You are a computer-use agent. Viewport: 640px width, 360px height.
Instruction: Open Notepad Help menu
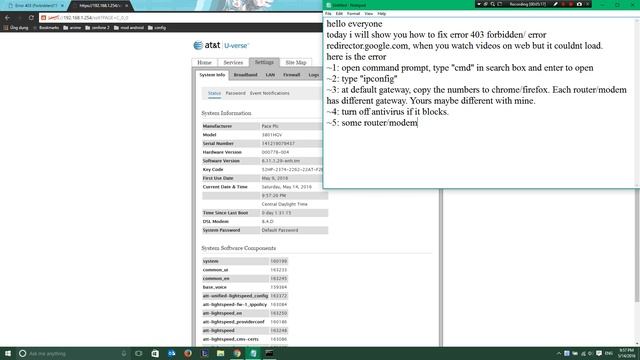382,13
